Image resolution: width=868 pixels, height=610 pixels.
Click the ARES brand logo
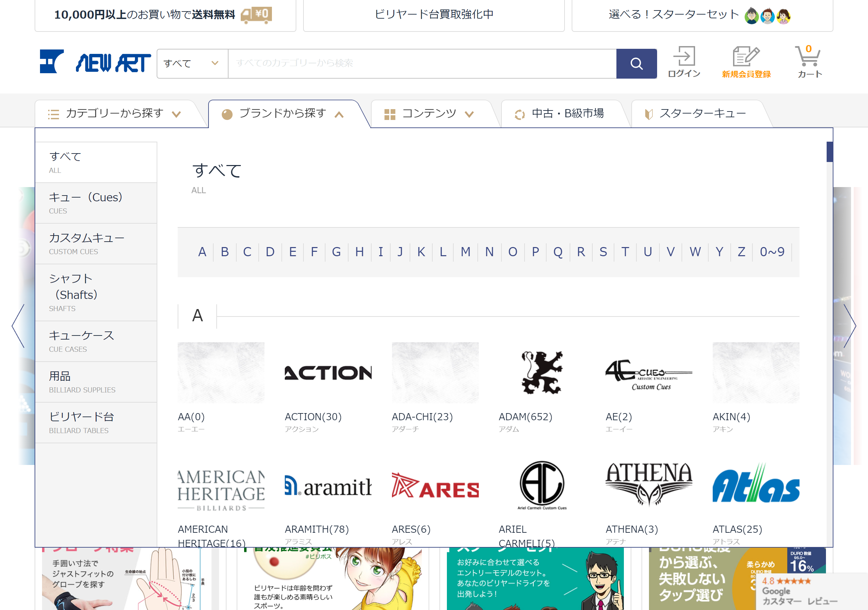(435, 486)
